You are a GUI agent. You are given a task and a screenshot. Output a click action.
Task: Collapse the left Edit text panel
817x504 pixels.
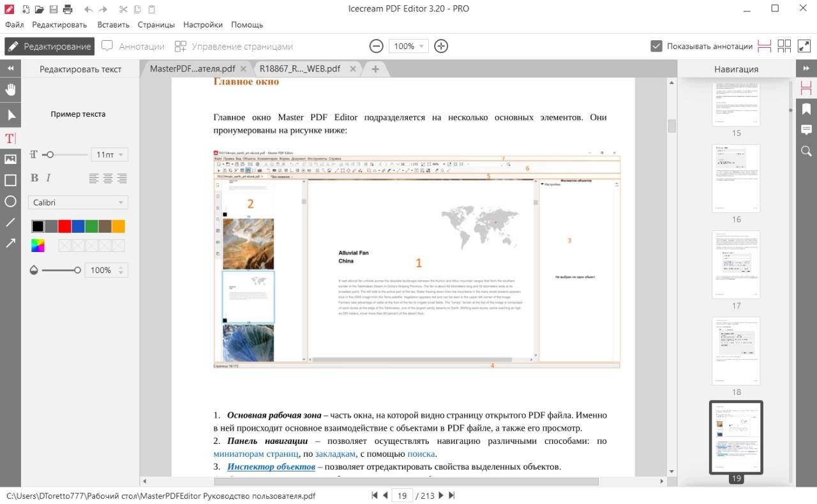pos(10,68)
